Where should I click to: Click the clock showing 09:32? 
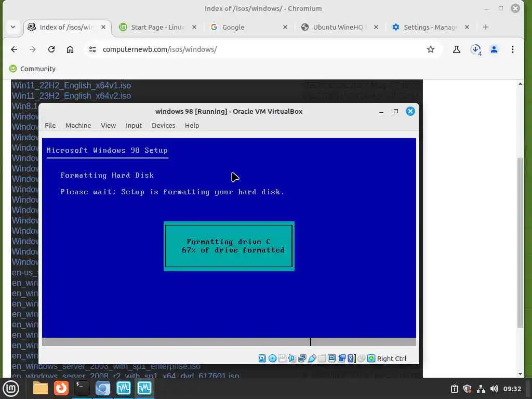512,389
